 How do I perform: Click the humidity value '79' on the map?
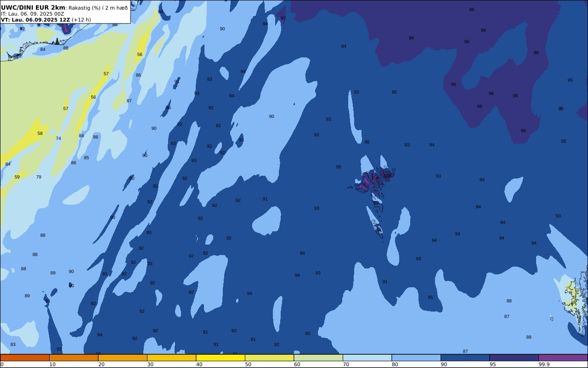[x=39, y=177]
